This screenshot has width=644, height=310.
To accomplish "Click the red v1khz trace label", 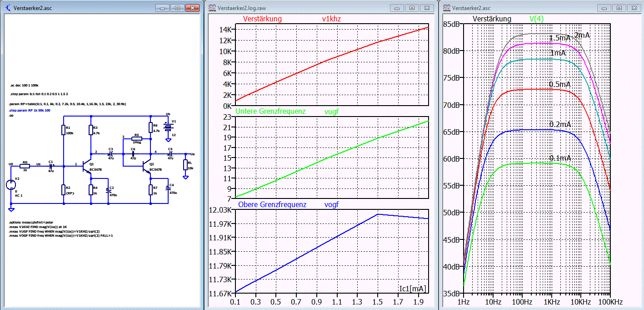I will [x=330, y=19].
